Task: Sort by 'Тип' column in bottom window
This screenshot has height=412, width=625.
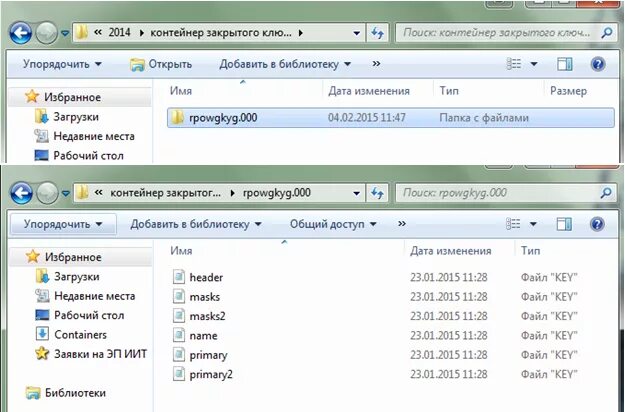Action: [530, 251]
